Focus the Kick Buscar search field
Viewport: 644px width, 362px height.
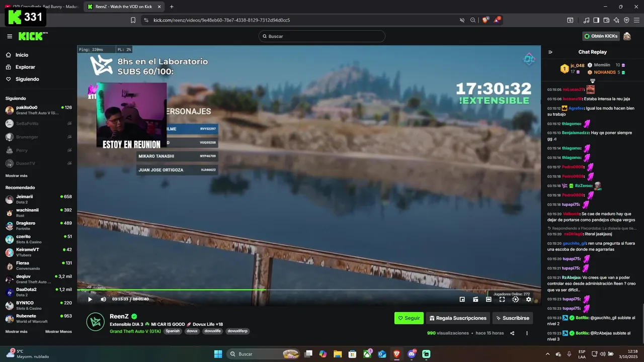(322, 36)
